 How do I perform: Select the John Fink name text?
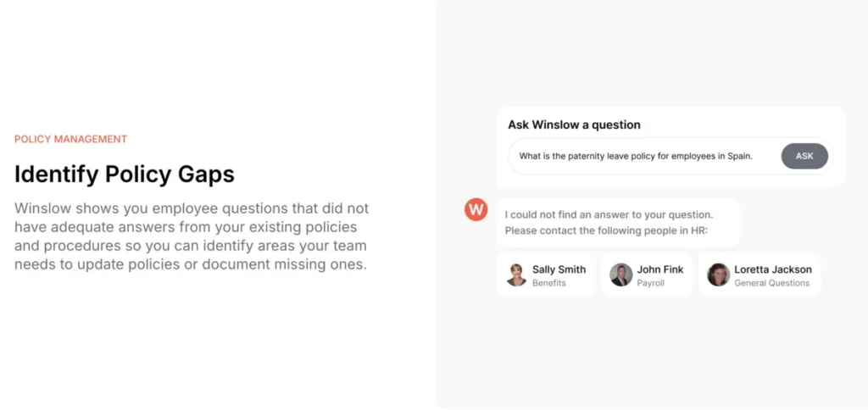[660, 269]
